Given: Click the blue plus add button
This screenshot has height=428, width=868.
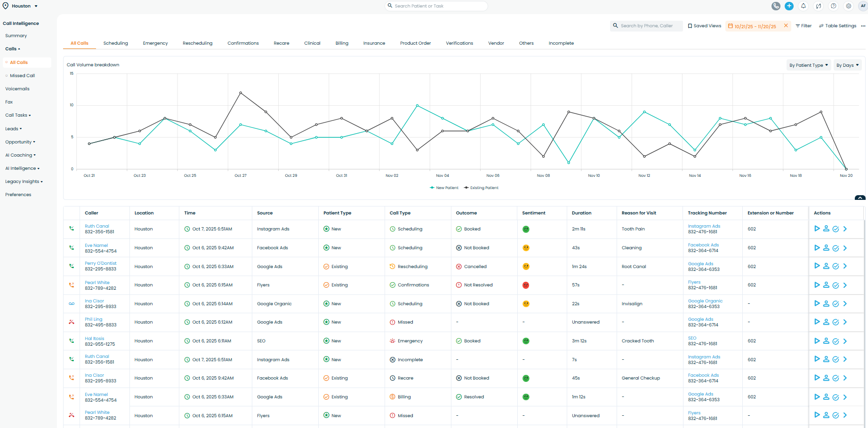Looking at the screenshot, I should coord(789,6).
